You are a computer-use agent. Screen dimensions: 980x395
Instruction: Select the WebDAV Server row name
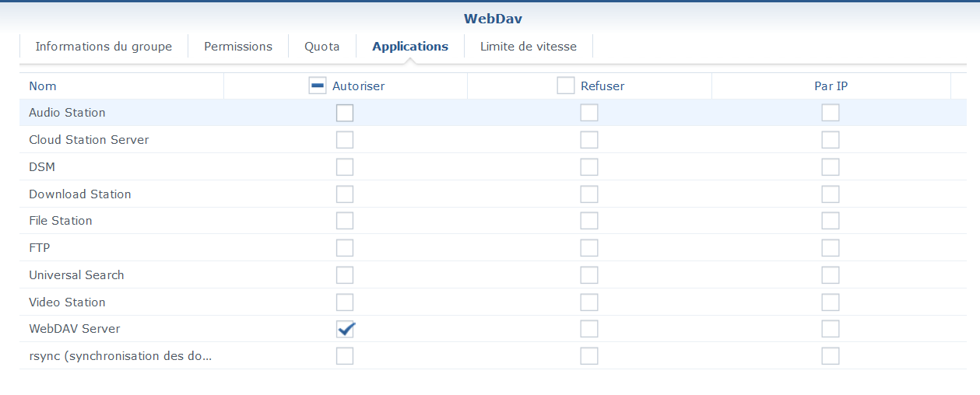click(75, 329)
